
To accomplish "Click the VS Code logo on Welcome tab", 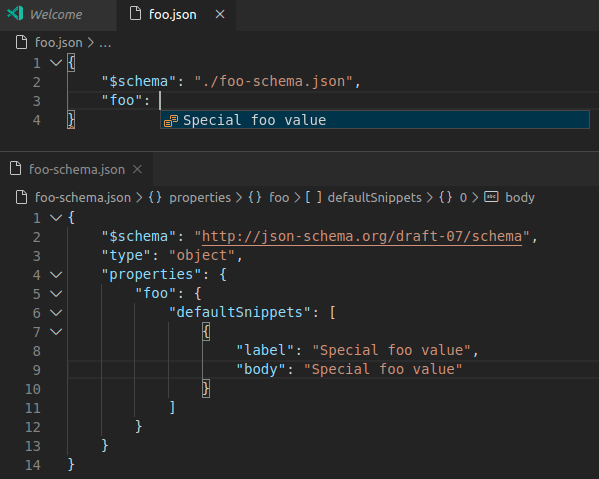I will coord(15,14).
